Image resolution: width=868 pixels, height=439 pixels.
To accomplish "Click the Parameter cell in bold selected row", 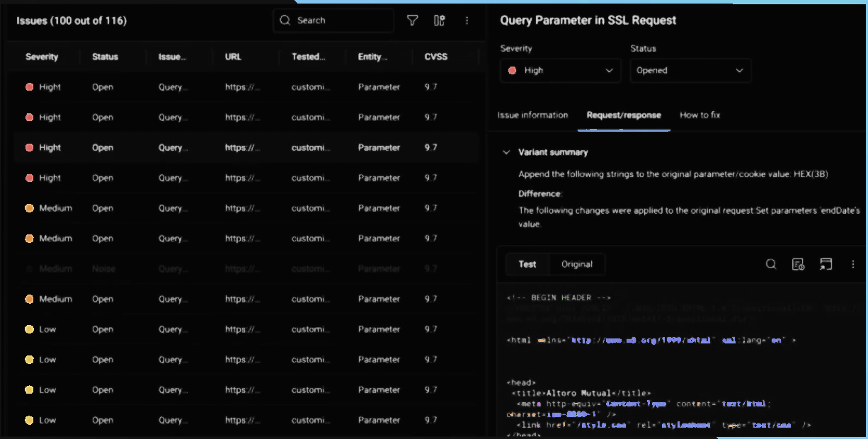I will pyautogui.click(x=379, y=148).
